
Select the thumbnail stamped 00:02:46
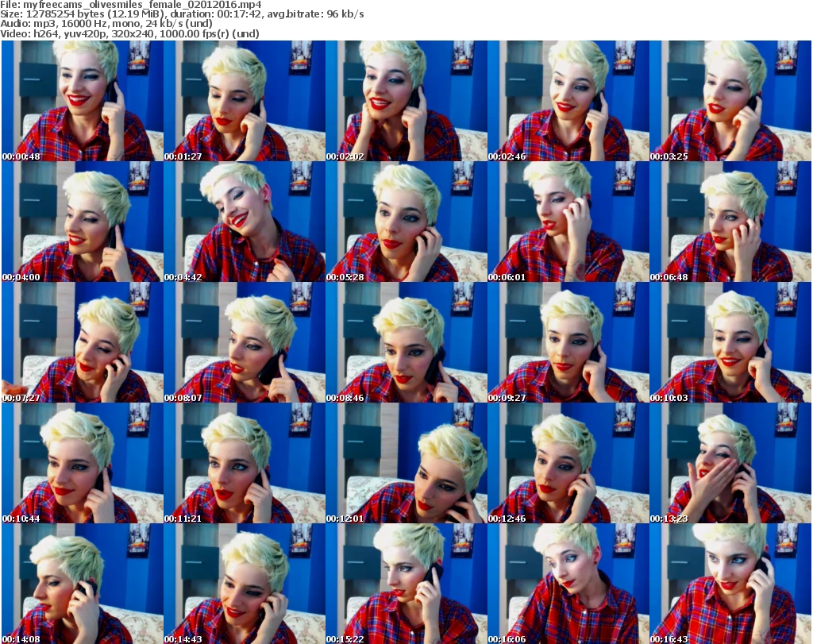[568, 101]
